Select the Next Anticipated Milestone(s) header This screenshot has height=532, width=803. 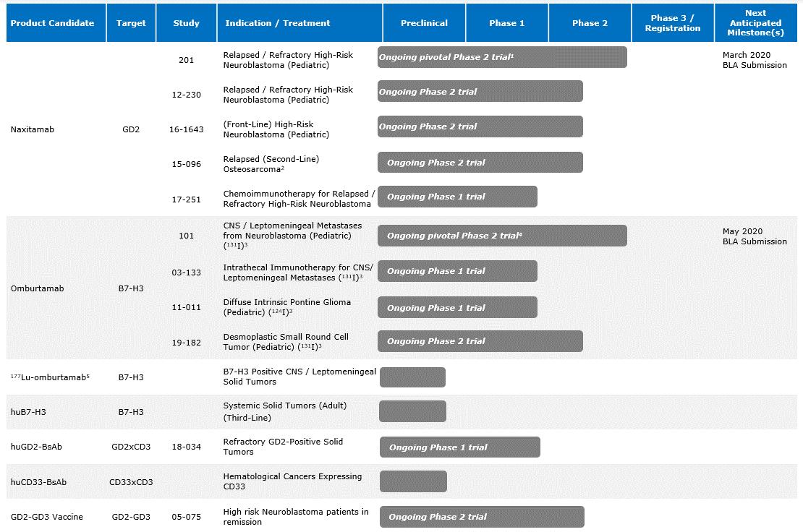pyautogui.click(x=755, y=23)
